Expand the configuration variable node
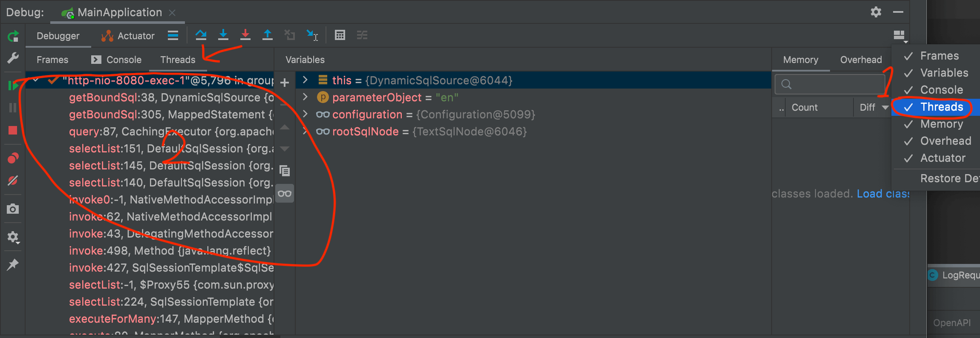 tap(305, 114)
